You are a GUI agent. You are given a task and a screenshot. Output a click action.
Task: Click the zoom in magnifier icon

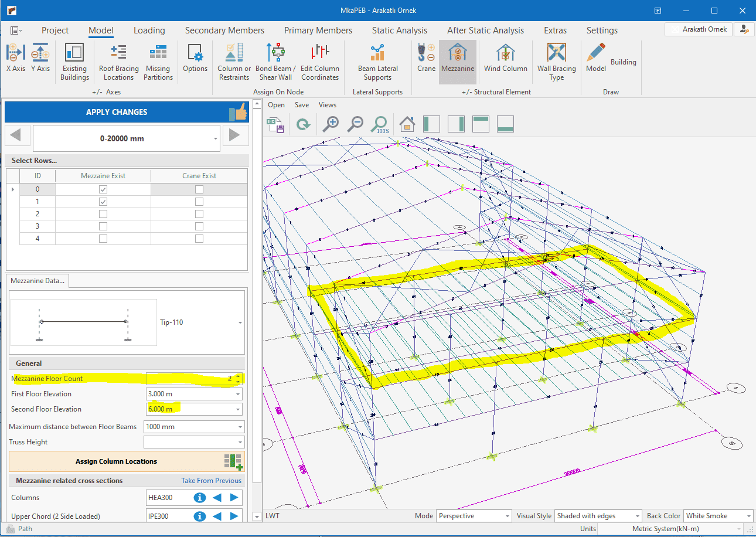[331, 124]
